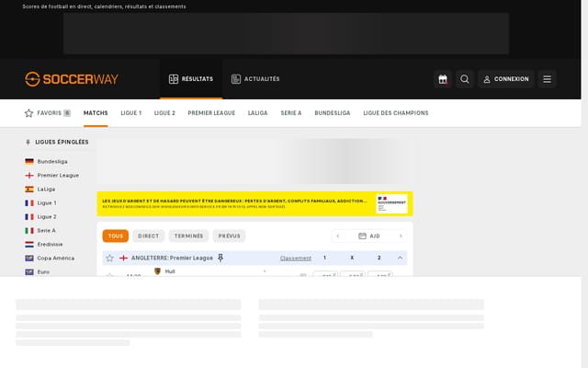Click the pin icon beside Ligues épinglées
The width and height of the screenshot is (588, 368).
[x=28, y=143]
